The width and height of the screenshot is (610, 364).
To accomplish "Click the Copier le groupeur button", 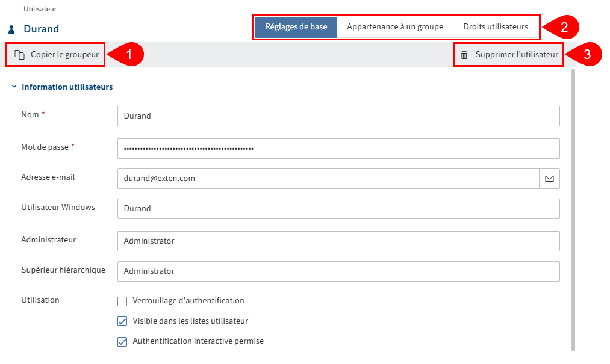I will (x=55, y=54).
